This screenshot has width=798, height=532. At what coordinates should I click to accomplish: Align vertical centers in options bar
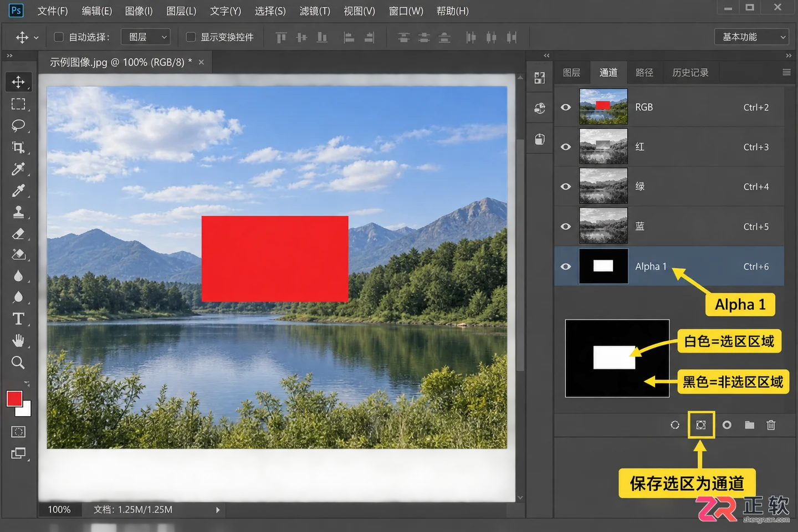click(x=301, y=37)
